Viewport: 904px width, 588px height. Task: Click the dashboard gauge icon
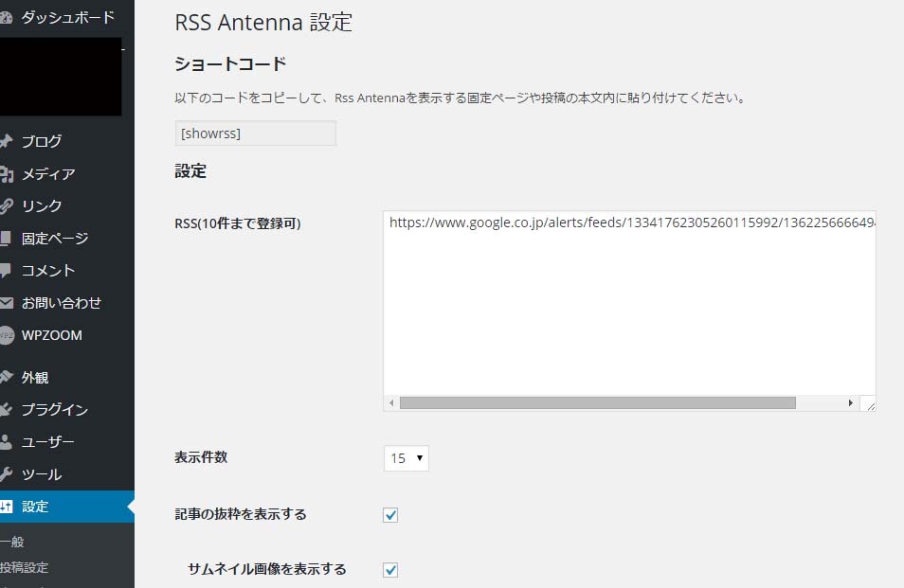[6, 18]
